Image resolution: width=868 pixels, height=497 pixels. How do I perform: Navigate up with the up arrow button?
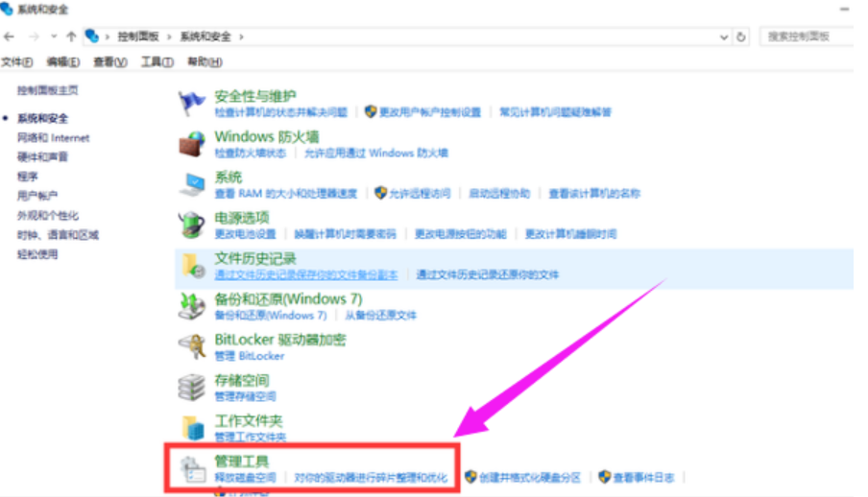click(x=71, y=36)
